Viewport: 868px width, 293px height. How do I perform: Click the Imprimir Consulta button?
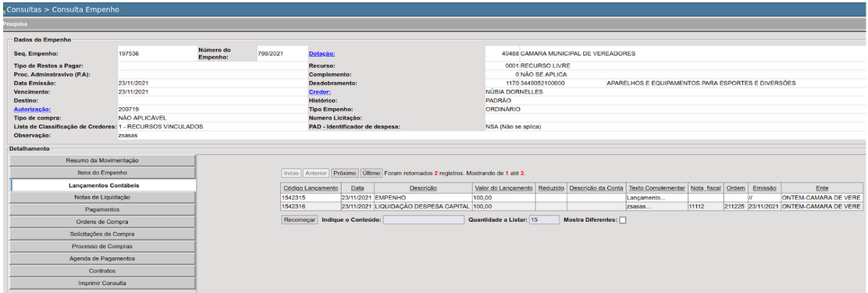[x=102, y=283]
